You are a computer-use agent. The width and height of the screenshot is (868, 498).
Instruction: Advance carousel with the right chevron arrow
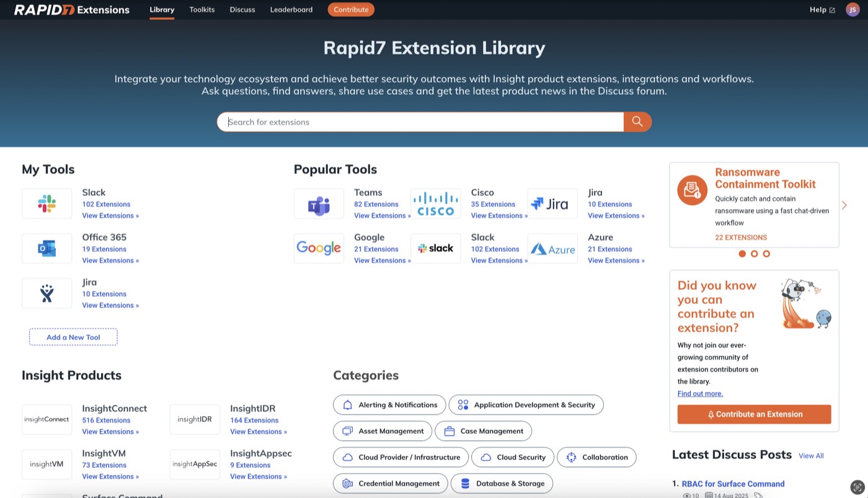coord(844,205)
